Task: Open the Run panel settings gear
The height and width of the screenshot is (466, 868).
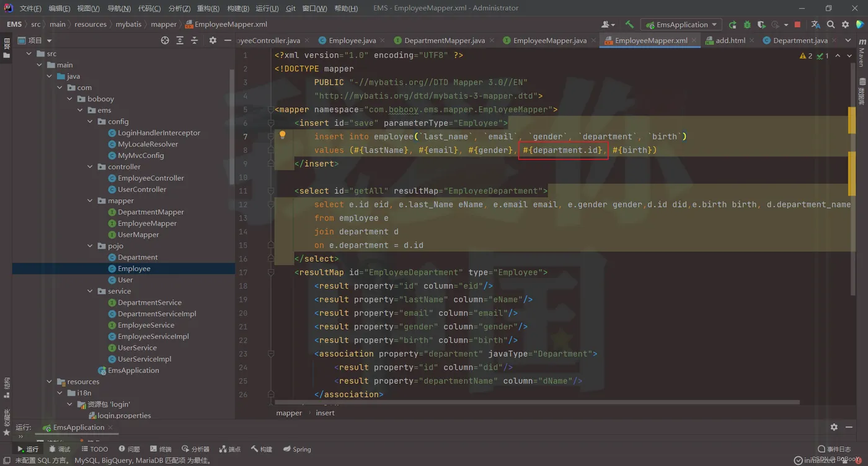Action: coord(834,427)
